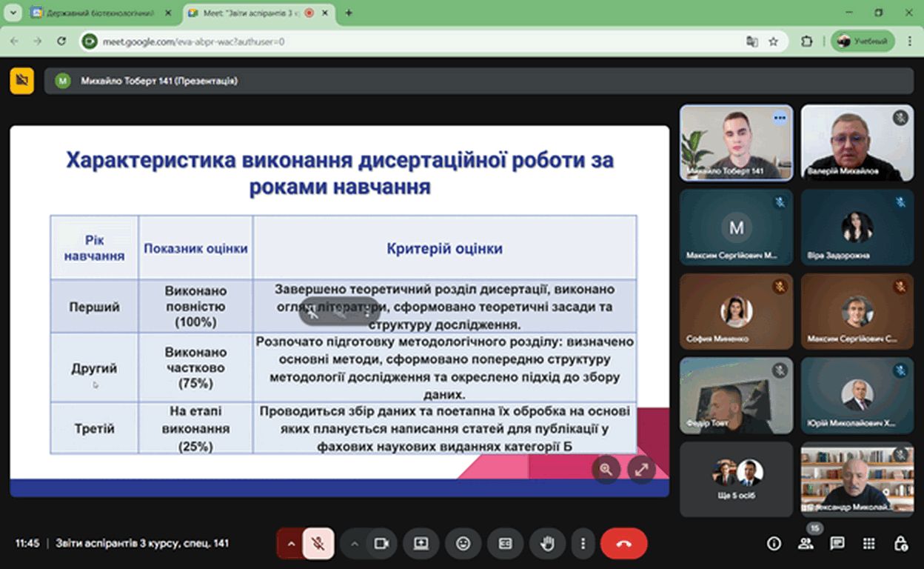Expand the audio settings chevron by the microphone
Image resolution: width=924 pixels, height=569 pixels.
tap(291, 544)
